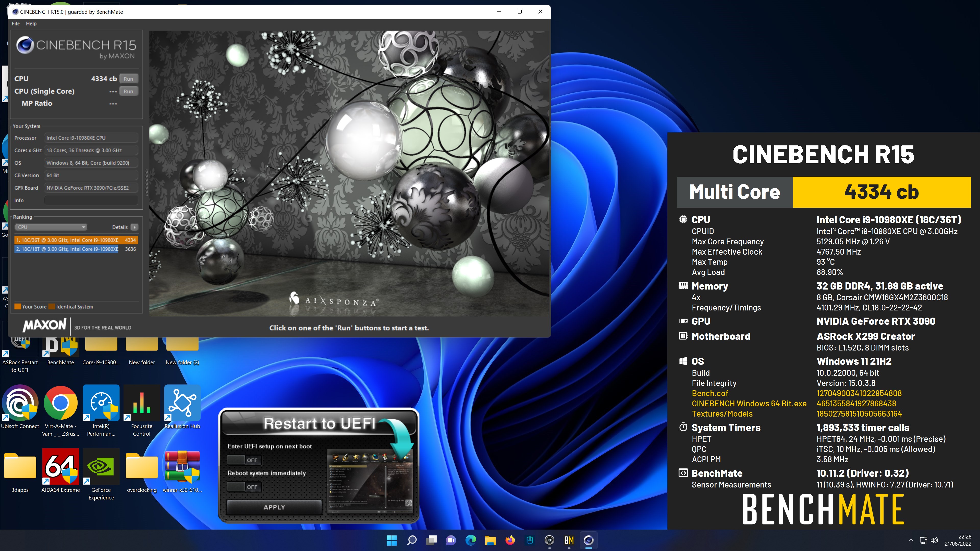Open volume tray icon
The width and height of the screenshot is (980, 551).
point(934,540)
